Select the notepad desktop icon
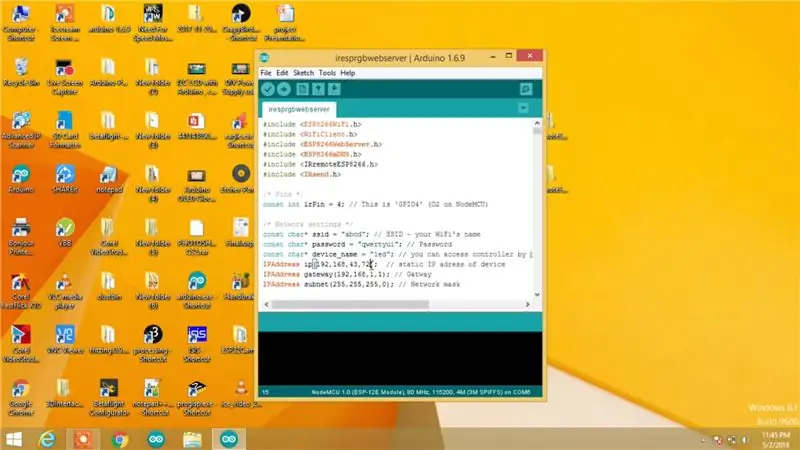Image resolution: width=800 pixels, height=450 pixels. [109, 180]
